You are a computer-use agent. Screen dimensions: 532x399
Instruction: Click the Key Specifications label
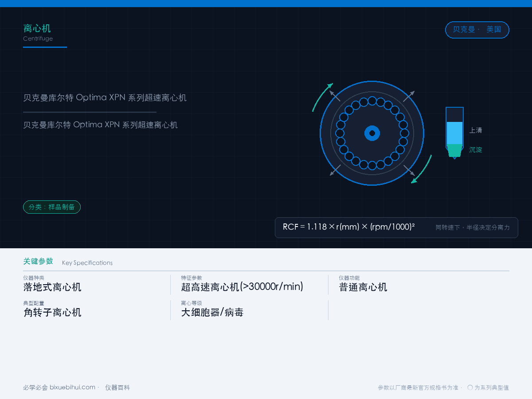click(87, 263)
